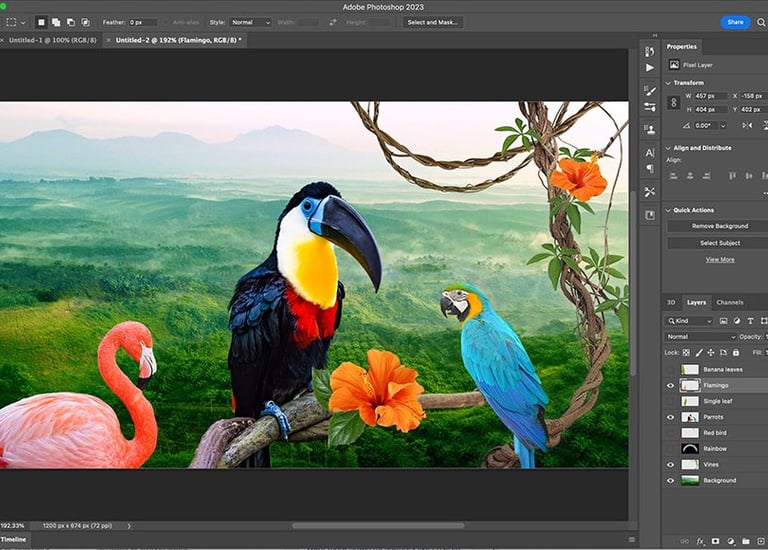Choose the Add to selection mode icon

56,23
